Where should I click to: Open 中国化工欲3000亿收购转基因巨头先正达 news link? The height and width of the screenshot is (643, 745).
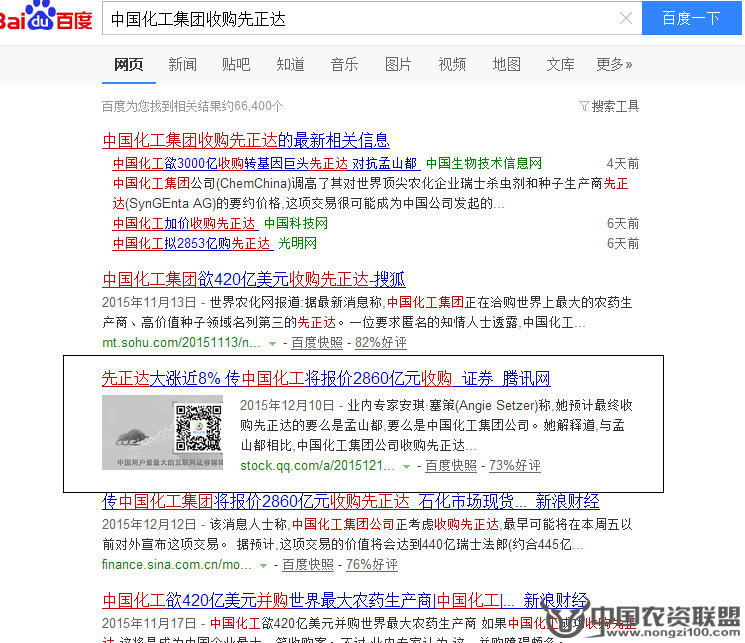pos(265,163)
